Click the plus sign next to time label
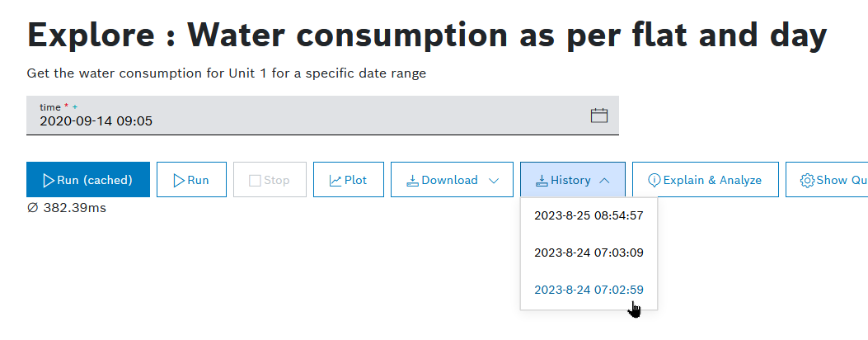 click(75, 107)
